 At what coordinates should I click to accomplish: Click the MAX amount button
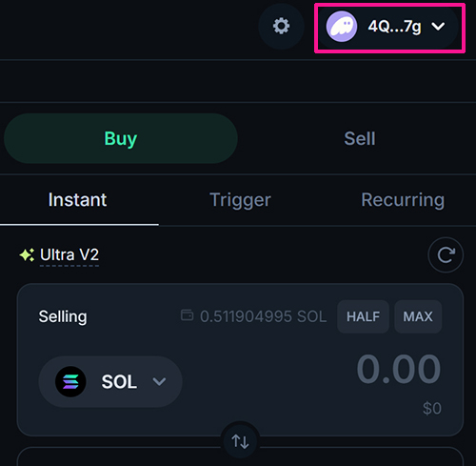pyautogui.click(x=418, y=316)
